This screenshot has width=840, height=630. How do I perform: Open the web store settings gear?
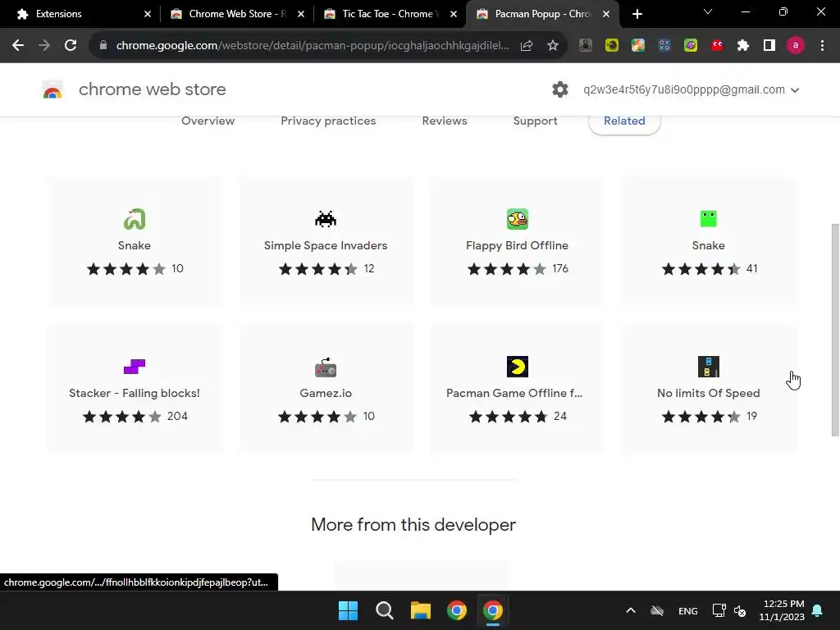[x=559, y=89]
